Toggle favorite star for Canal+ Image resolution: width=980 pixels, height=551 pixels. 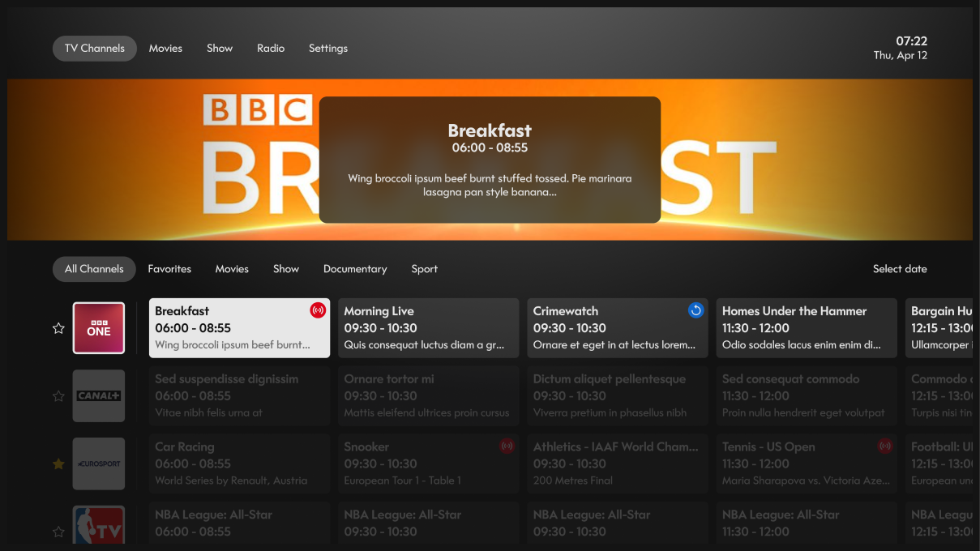(58, 396)
